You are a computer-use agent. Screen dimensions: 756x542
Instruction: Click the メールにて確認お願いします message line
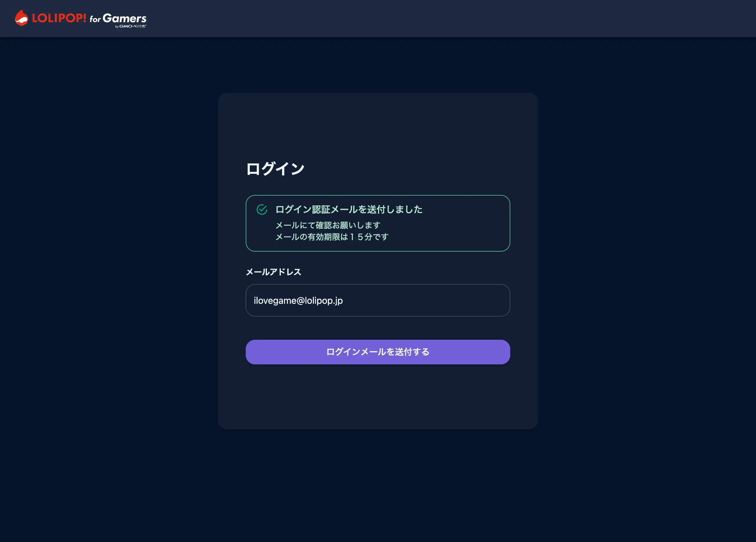point(328,225)
